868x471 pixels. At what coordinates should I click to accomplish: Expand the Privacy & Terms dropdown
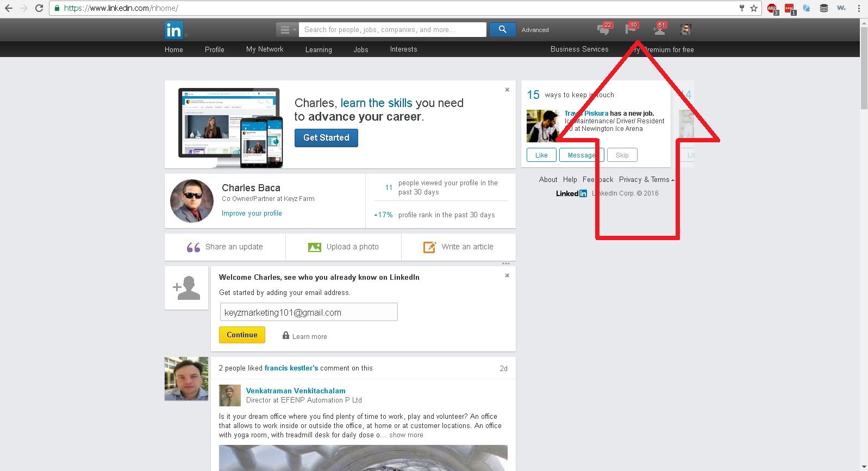pos(646,180)
